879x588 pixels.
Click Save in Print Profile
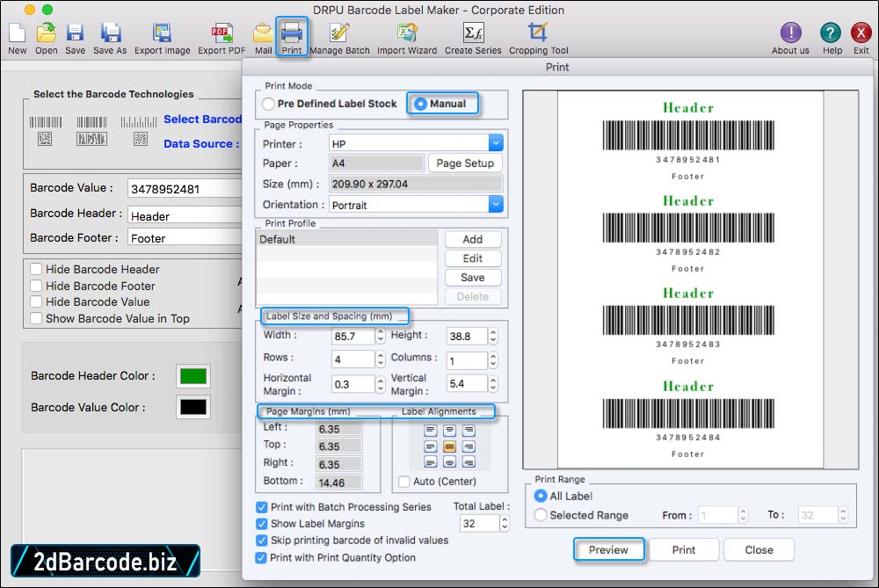tap(473, 278)
